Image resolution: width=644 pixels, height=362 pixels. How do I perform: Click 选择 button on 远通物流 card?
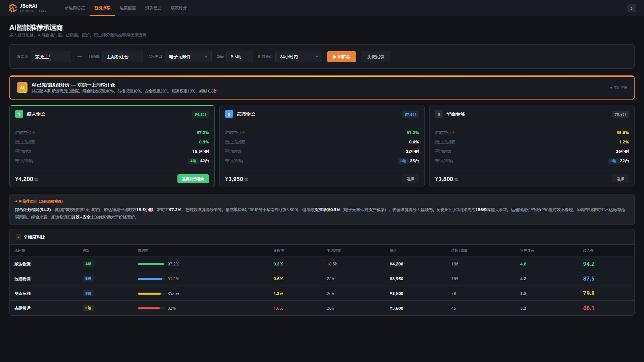[x=411, y=179]
